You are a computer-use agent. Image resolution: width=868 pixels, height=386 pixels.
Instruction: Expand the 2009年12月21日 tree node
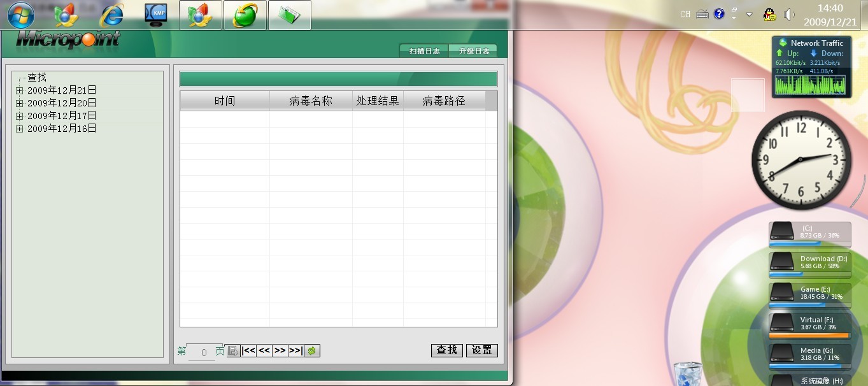tap(20, 90)
